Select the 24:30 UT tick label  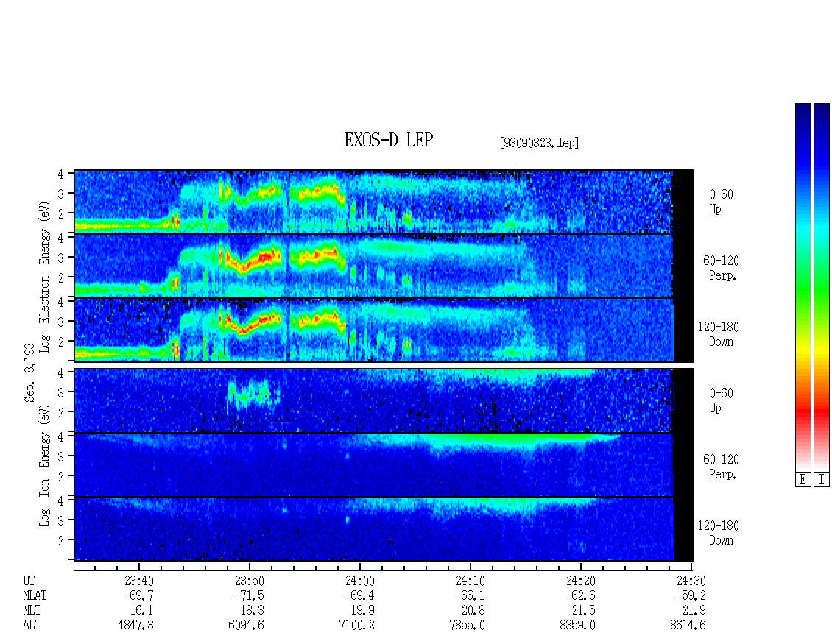(x=691, y=581)
